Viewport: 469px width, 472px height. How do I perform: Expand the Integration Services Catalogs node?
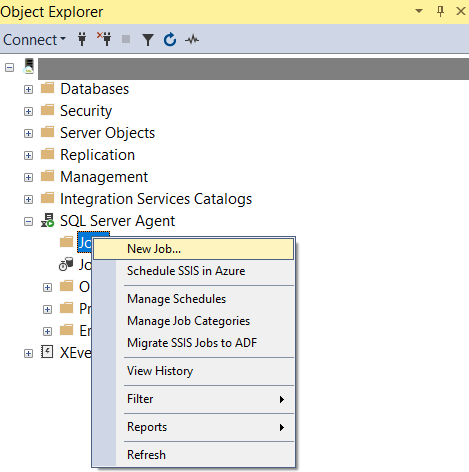pyautogui.click(x=28, y=199)
